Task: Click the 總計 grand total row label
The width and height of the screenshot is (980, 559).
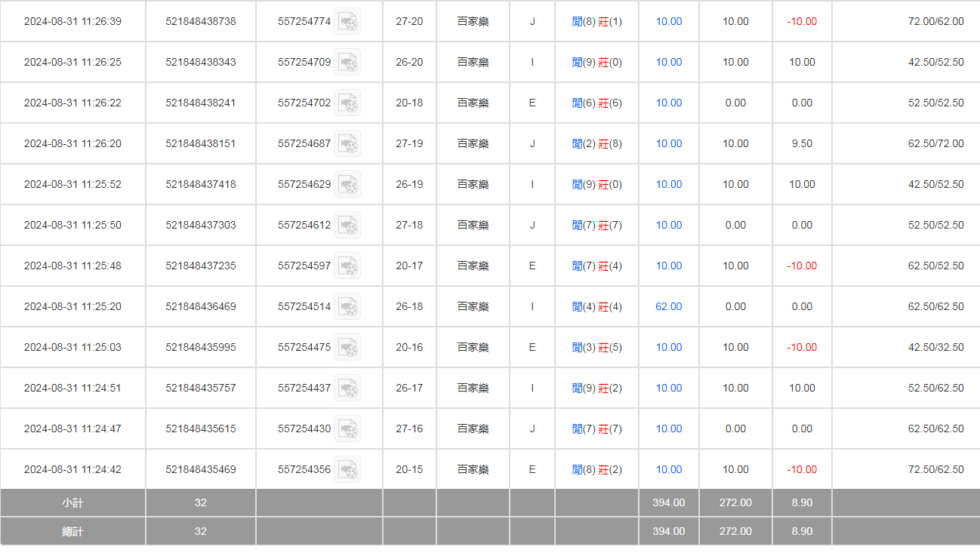Action: (72, 532)
